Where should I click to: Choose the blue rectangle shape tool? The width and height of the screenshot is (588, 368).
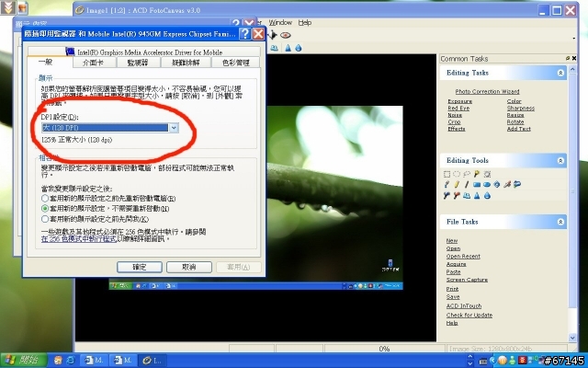point(477,184)
